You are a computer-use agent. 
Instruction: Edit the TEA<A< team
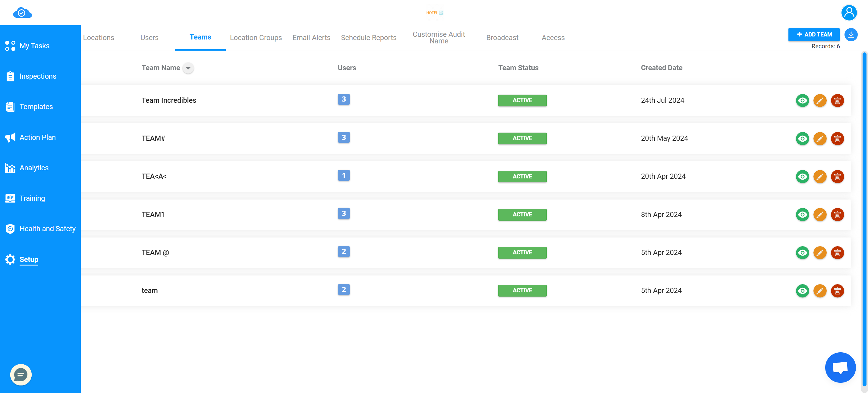(820, 177)
